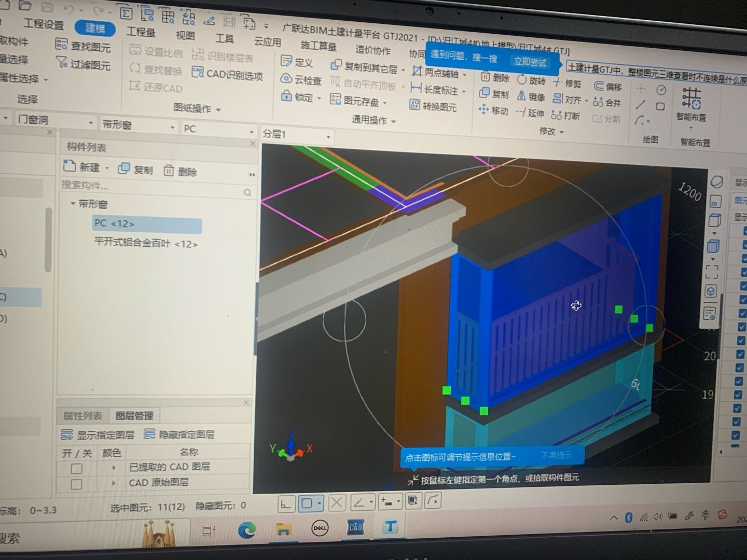Switch to the 图层管理 tab
The width and height of the screenshot is (747, 560).
(134, 416)
